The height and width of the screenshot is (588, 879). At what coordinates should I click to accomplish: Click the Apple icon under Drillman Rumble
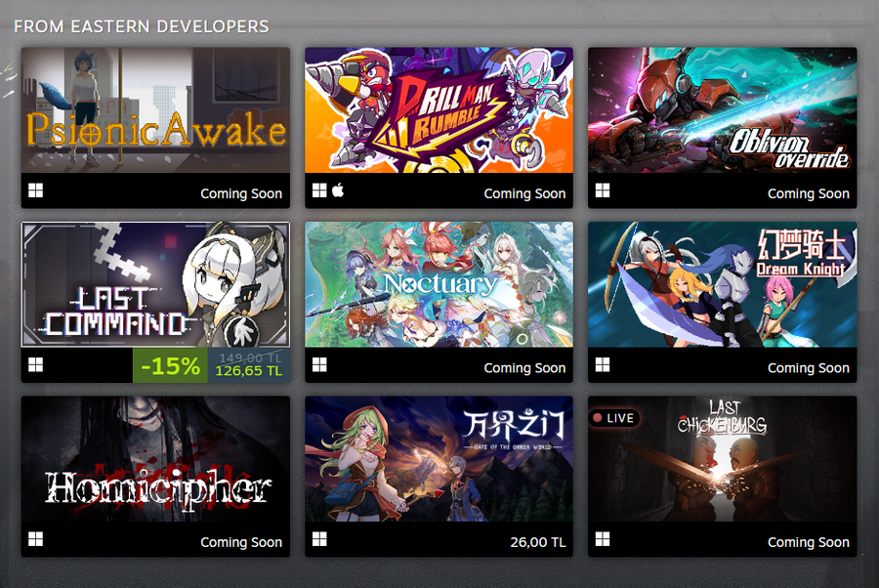(338, 190)
